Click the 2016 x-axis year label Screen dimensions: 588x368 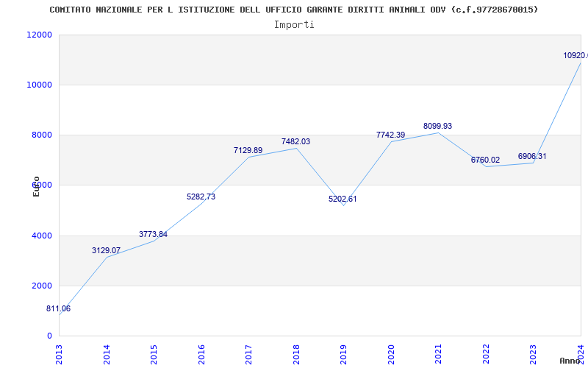201,354
